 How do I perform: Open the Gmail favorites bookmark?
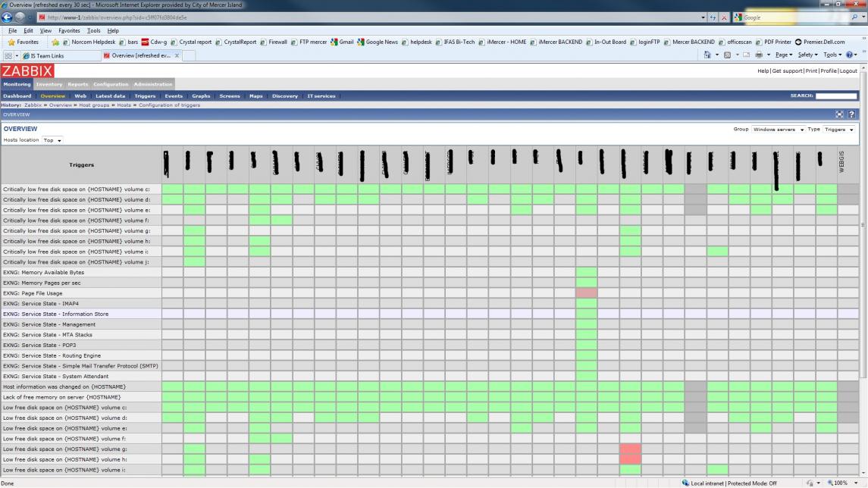[342, 42]
